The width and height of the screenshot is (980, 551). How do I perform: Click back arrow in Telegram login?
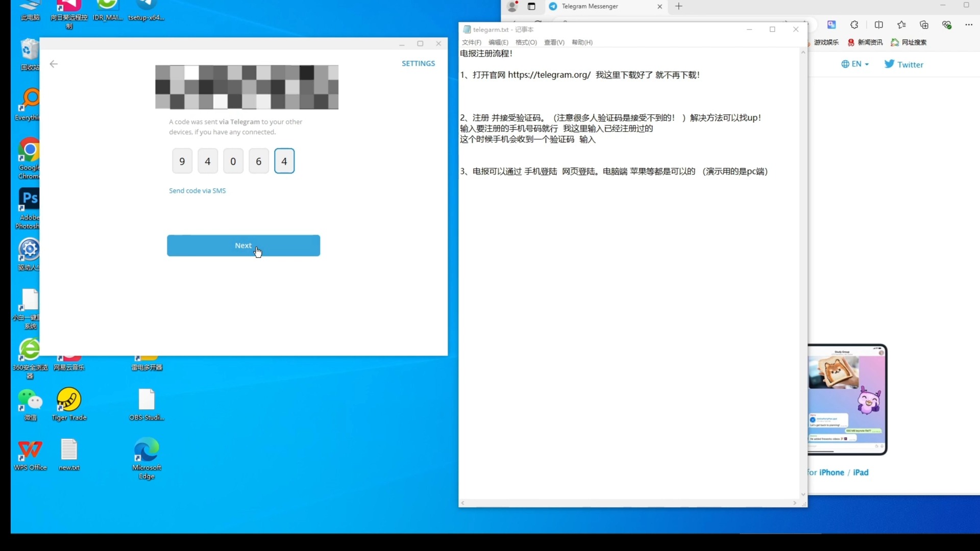click(54, 64)
